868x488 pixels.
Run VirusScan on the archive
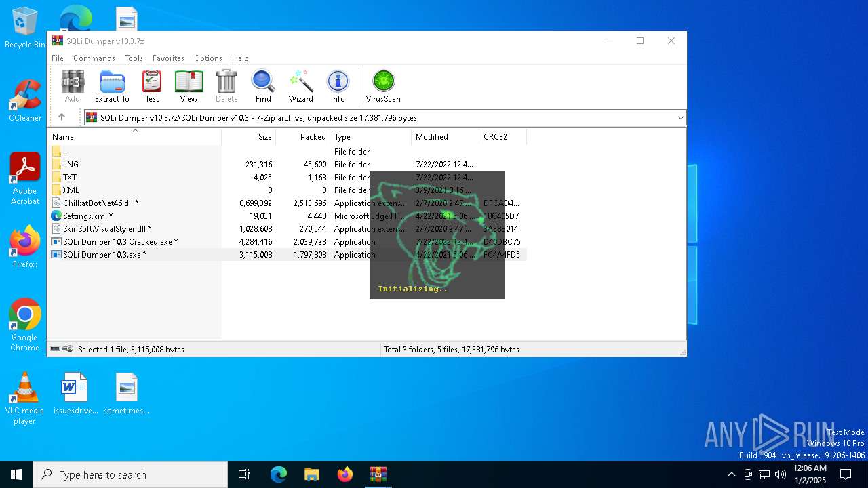pos(383,86)
